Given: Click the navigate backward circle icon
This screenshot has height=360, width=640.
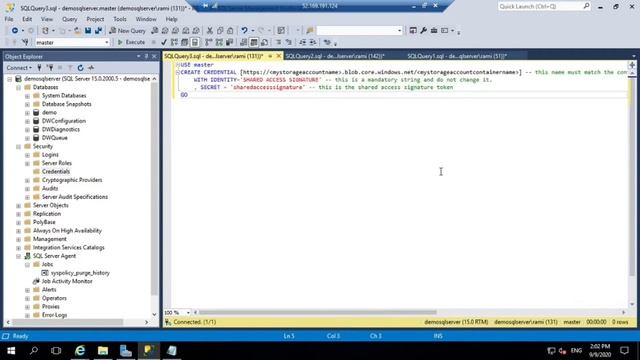Looking at the screenshot, I should [x=15, y=31].
